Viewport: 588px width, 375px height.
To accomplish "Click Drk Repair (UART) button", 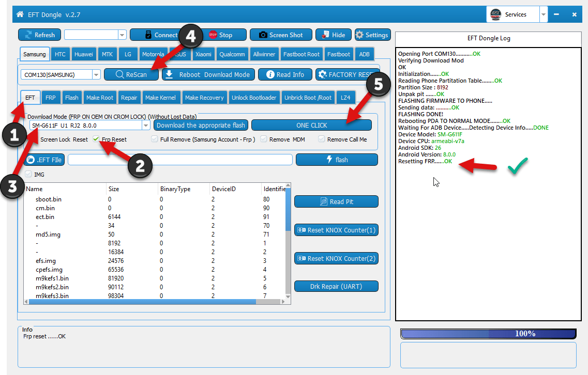I will [336, 286].
